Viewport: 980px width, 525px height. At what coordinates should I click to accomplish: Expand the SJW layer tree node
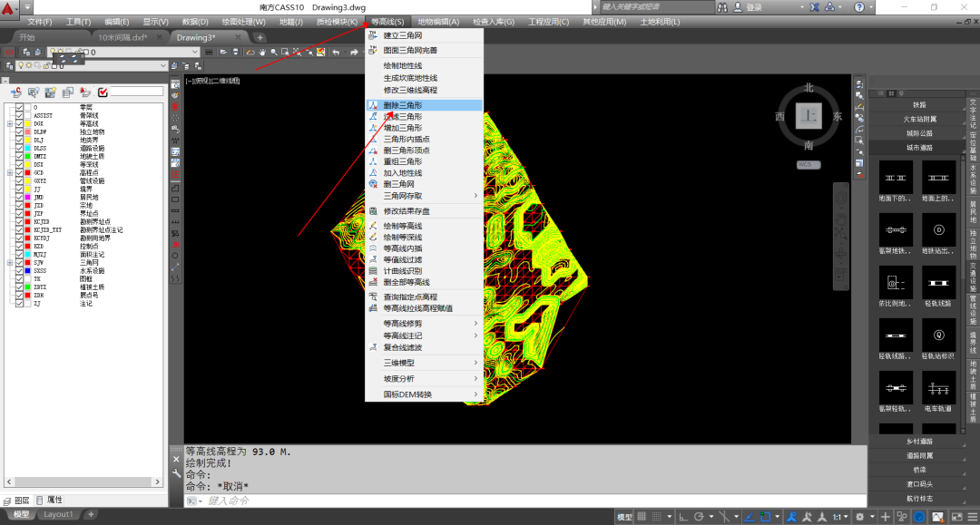10,263
